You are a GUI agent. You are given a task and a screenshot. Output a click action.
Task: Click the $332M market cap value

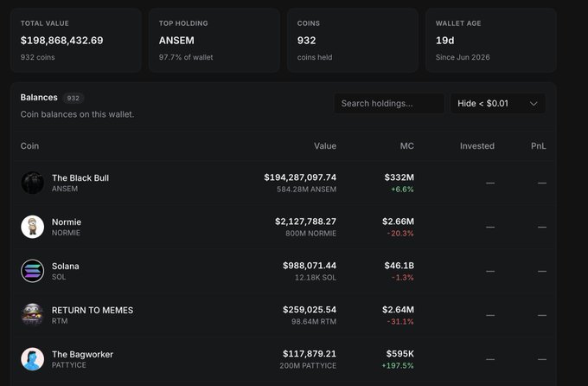[399, 177]
